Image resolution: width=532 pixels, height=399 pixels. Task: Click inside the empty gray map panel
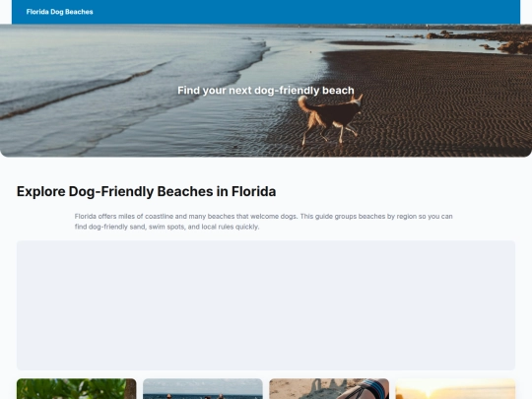point(266,305)
